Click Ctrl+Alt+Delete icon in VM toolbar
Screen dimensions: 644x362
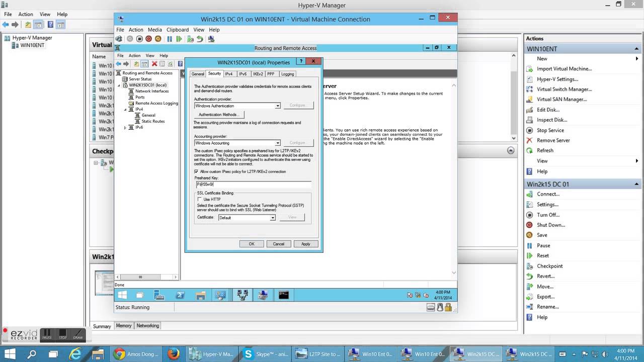(x=119, y=39)
